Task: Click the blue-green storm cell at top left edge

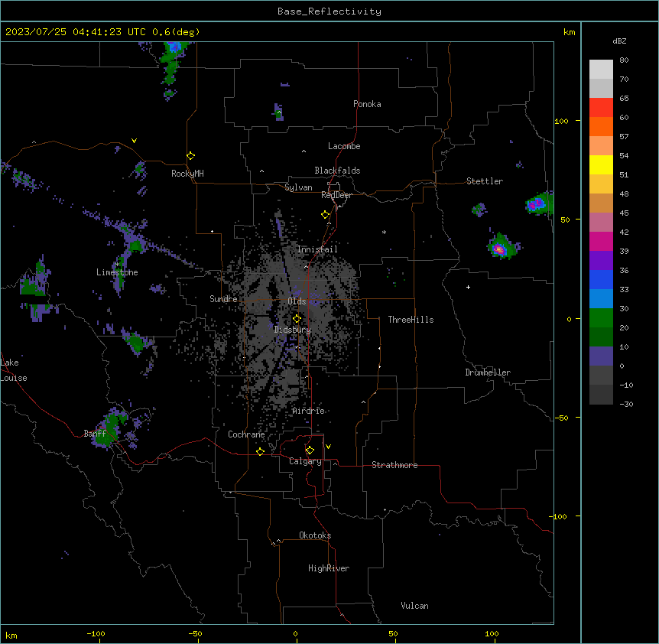Action: [172, 63]
